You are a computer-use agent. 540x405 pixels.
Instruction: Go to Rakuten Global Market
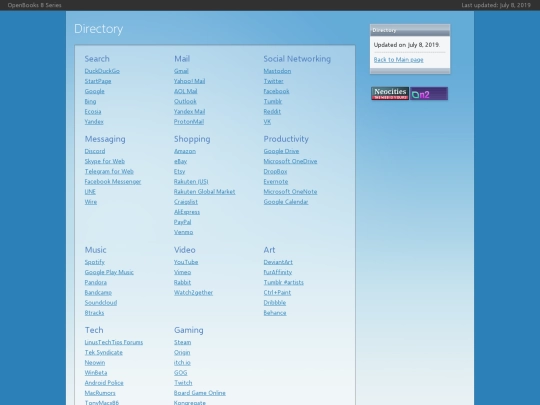coord(205,192)
